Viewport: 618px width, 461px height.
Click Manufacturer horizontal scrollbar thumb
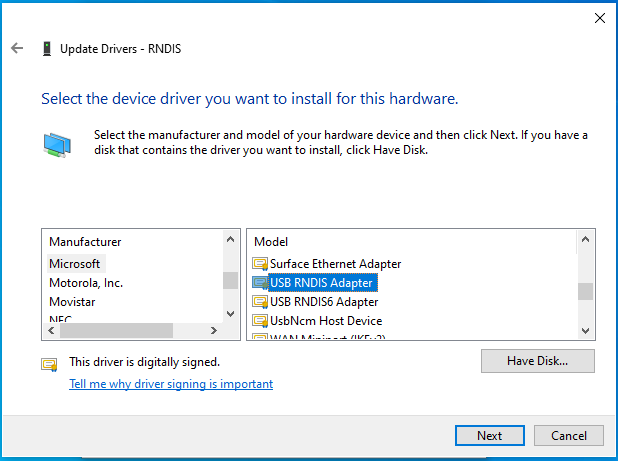click(116, 330)
